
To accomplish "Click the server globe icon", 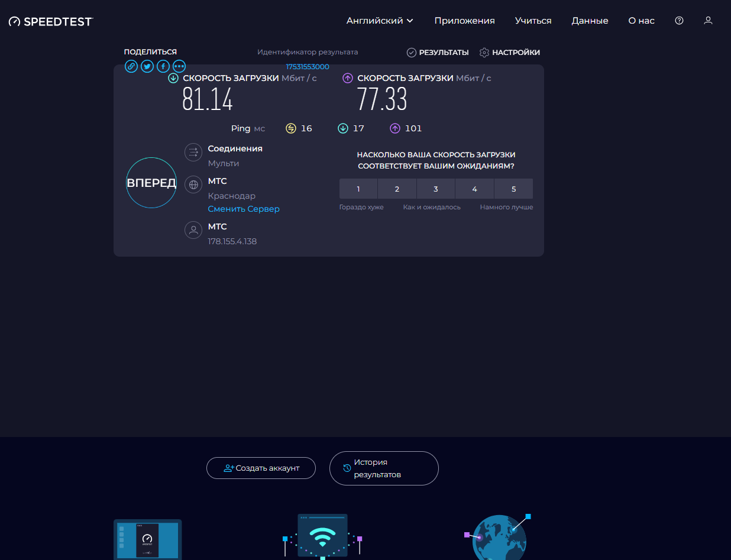I will coord(193,185).
